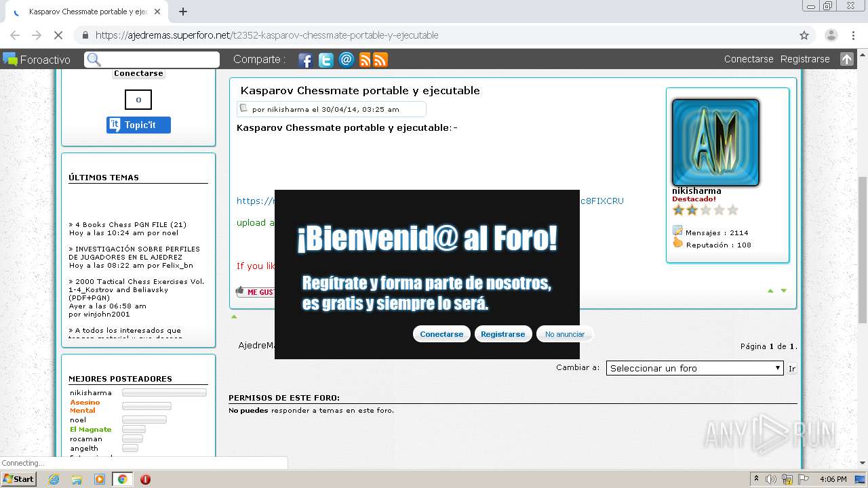The width and height of the screenshot is (868, 488).
Task: Click the sidebar Conectarse button
Action: pyautogui.click(x=138, y=73)
